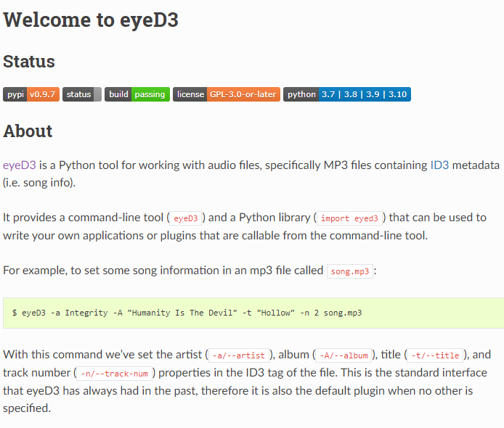This screenshot has height=428, width=504.
Task: Click the pypi v0.9.7 badge
Action: click(x=31, y=94)
